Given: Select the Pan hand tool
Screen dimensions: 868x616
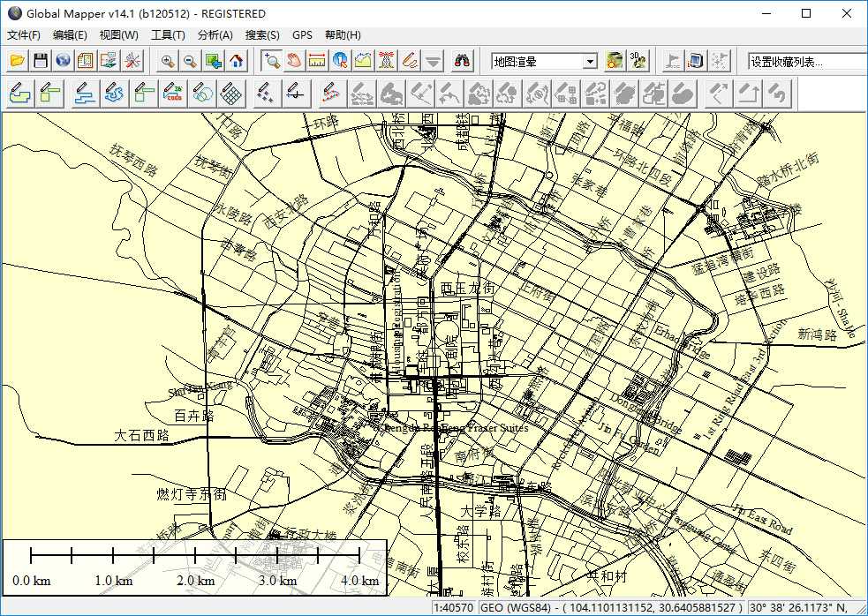Looking at the screenshot, I should 294,61.
